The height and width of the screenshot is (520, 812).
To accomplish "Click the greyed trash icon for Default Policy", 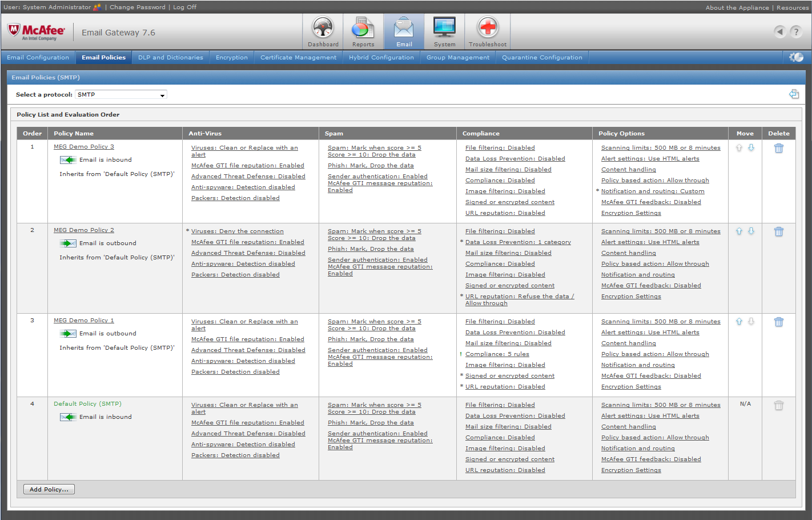I will click(778, 405).
